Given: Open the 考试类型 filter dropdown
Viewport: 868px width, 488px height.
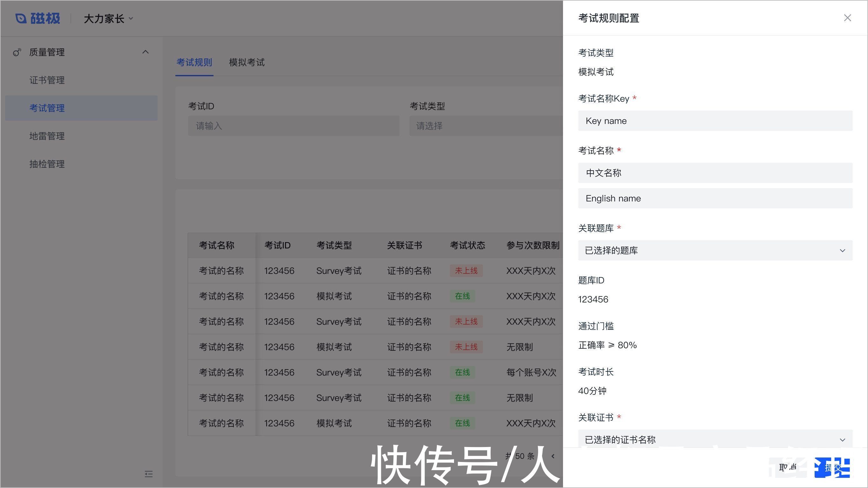Looking at the screenshot, I should (486, 126).
